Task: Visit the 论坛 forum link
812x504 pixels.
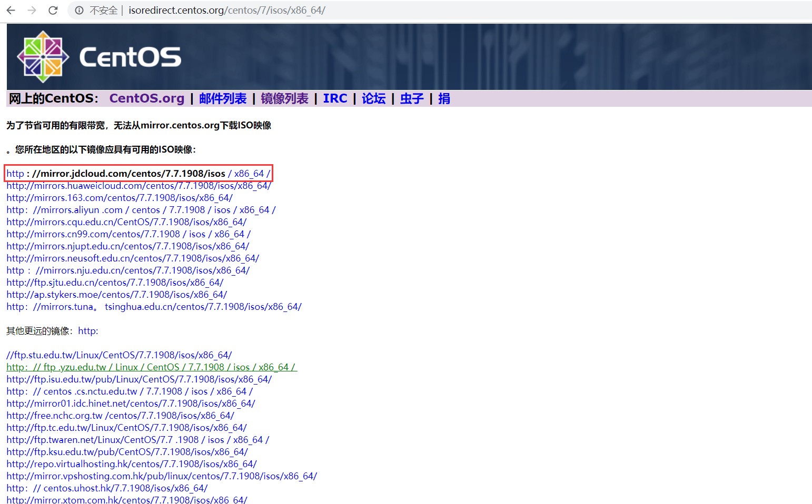Action: point(373,98)
